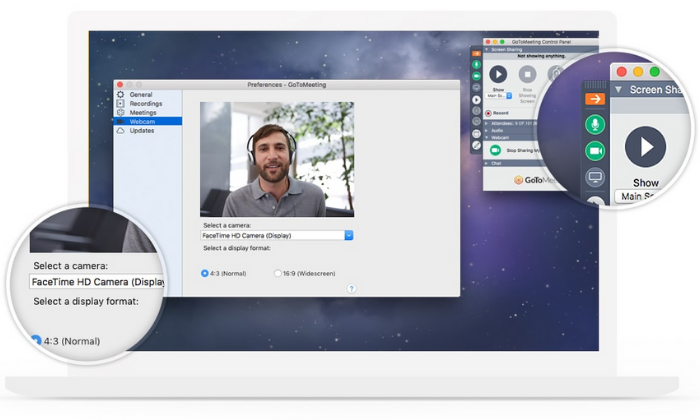The height and width of the screenshot is (420, 700).
Task: Open help with the question mark button
Action: (352, 289)
